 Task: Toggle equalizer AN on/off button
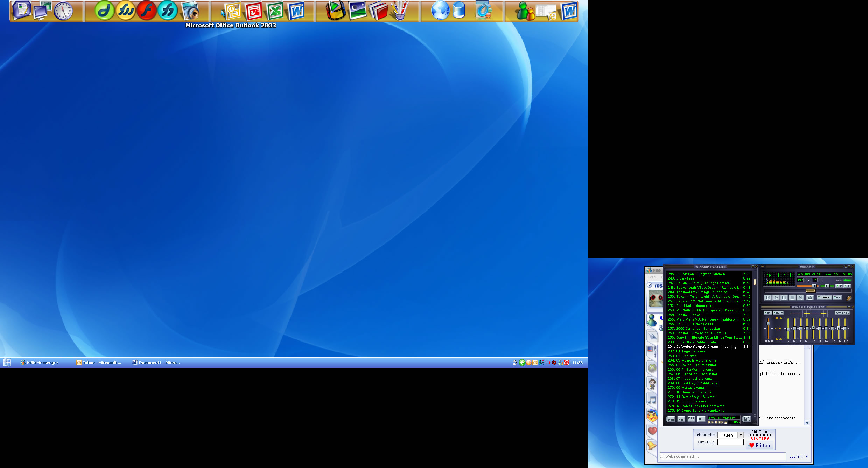point(768,312)
